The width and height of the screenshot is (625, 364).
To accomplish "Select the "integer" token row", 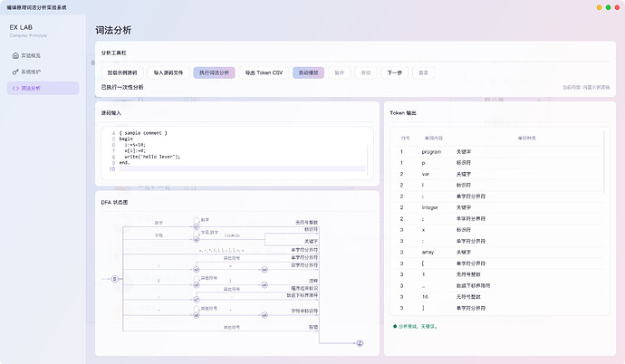I will (x=500, y=207).
